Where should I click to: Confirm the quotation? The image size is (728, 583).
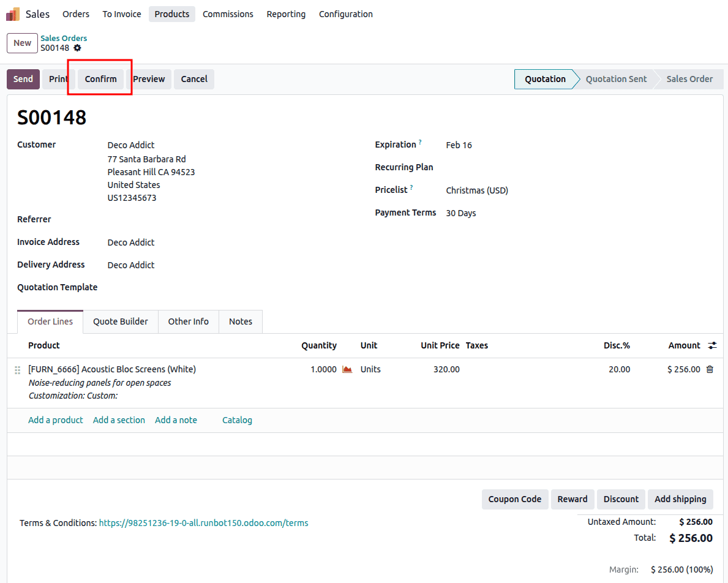(x=100, y=78)
